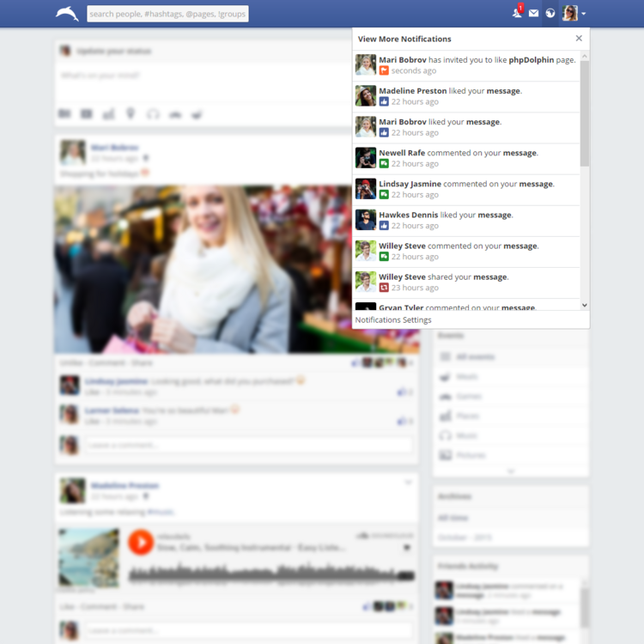
Task: Open Lindsay Jasmine commented notification
Action: coord(466,190)
